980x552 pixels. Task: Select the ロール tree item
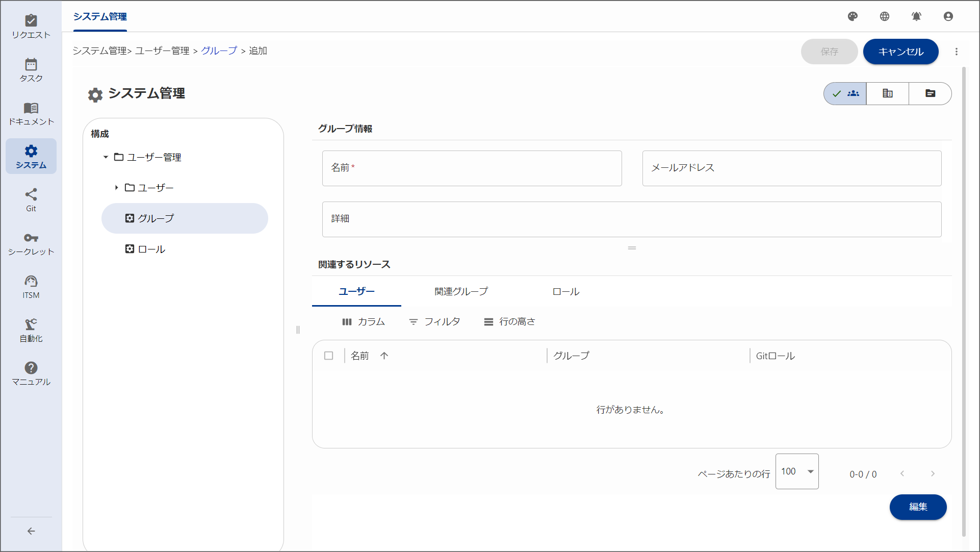(185, 249)
